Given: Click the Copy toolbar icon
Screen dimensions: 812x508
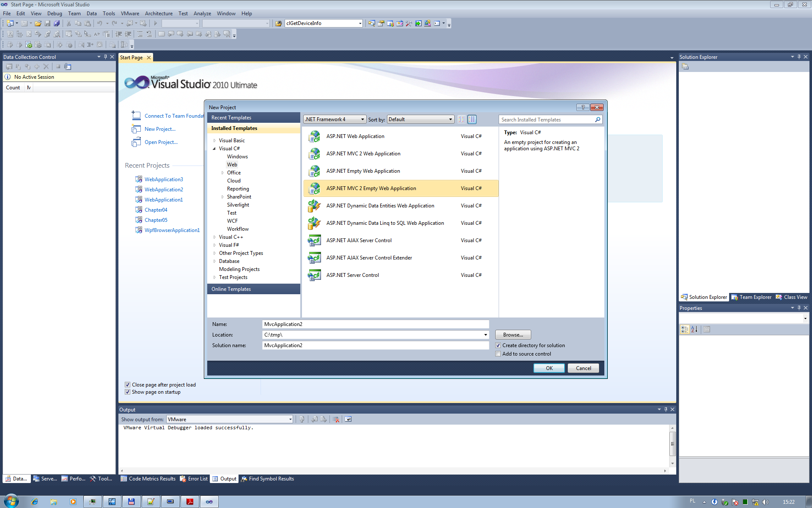Looking at the screenshot, I should coord(78,23).
